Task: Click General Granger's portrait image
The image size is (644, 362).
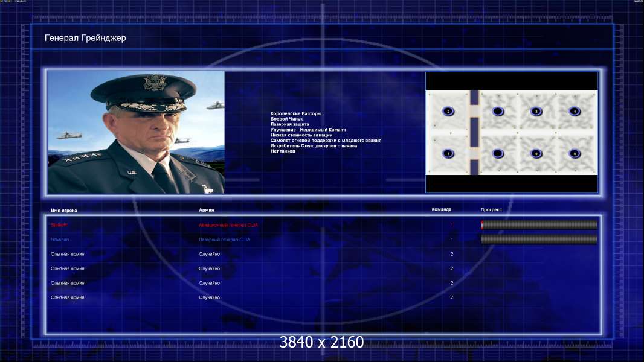Action: point(137,132)
